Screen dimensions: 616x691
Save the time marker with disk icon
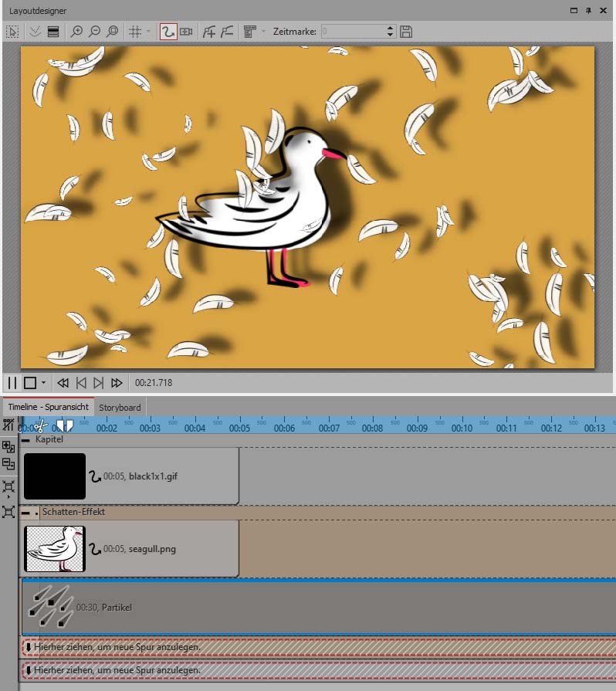(x=406, y=32)
